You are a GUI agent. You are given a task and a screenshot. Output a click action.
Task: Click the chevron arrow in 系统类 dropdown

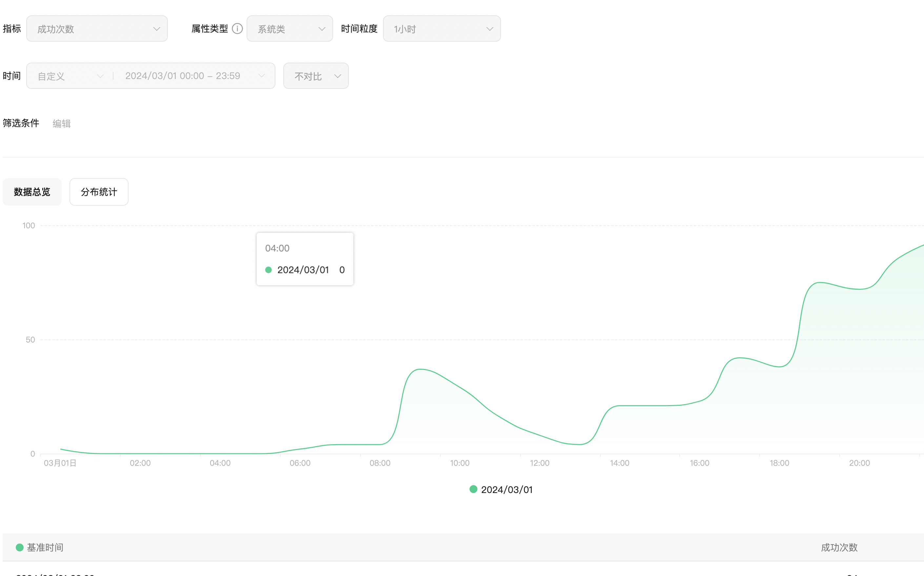tap(322, 29)
